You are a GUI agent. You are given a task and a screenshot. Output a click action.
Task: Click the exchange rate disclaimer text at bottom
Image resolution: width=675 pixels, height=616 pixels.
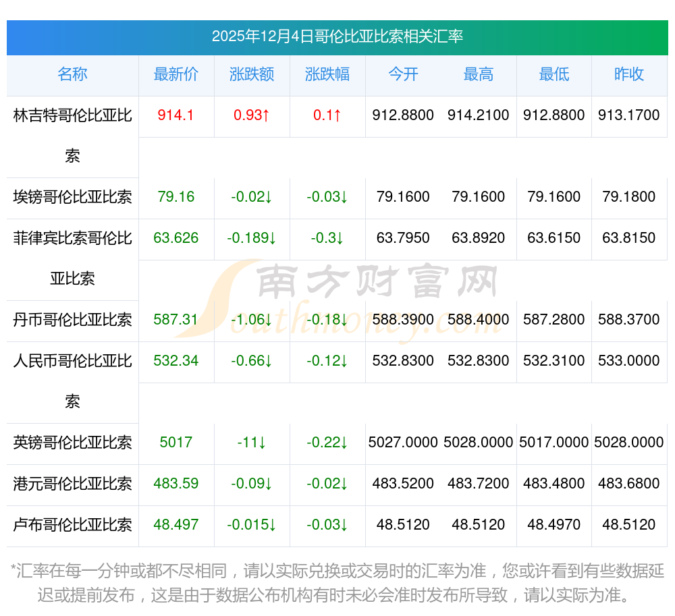pyautogui.click(x=337, y=583)
